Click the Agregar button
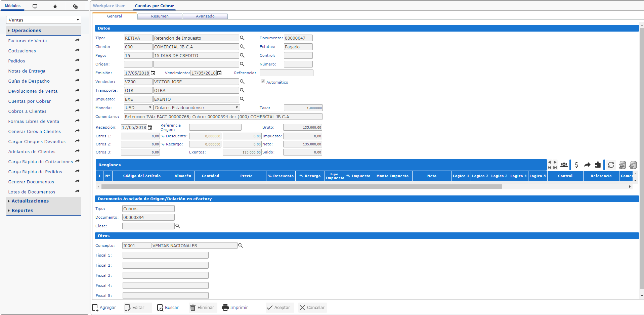This screenshot has width=644, height=315. [x=104, y=307]
